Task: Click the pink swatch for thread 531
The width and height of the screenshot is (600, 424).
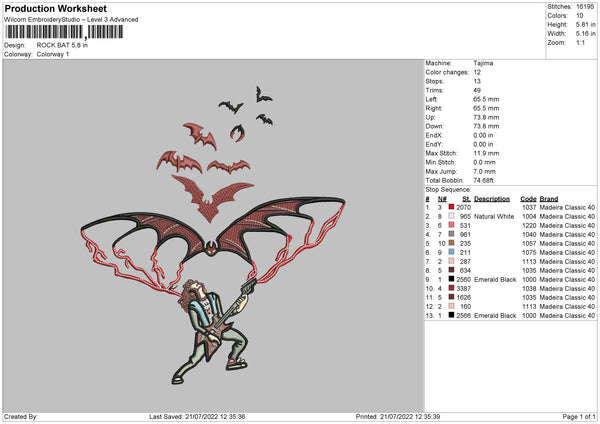Action: (452, 225)
